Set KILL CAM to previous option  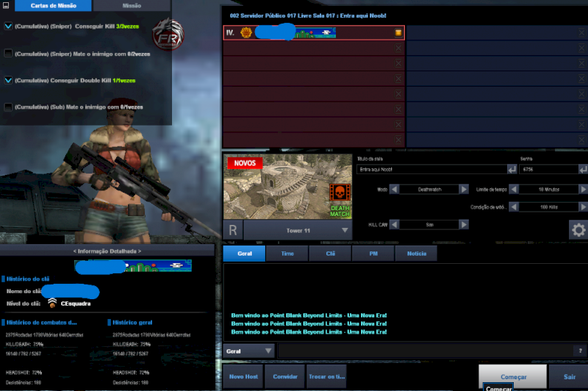394,225
